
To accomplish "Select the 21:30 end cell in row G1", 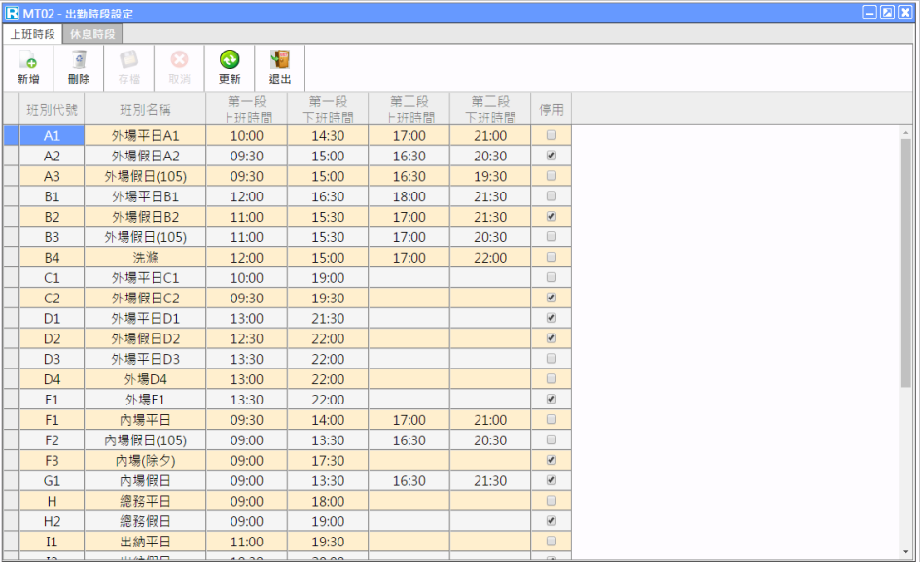I will point(490,480).
